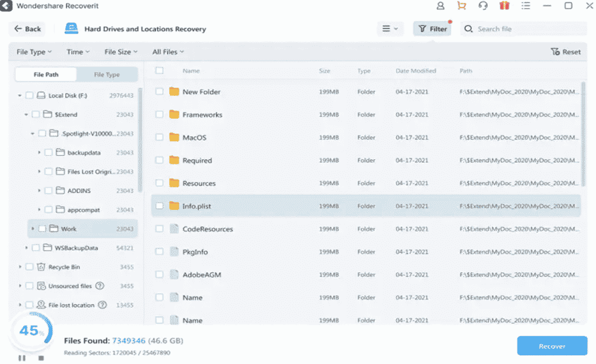Viewport: 596px width, 364px height.
Task: Click the PkgInfo file icon
Action: pos(174,252)
